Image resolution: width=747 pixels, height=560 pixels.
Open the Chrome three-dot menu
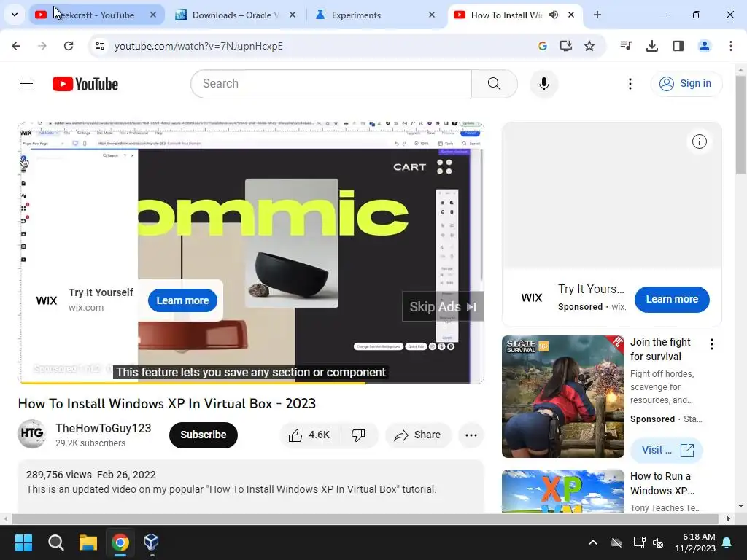pyautogui.click(x=731, y=46)
